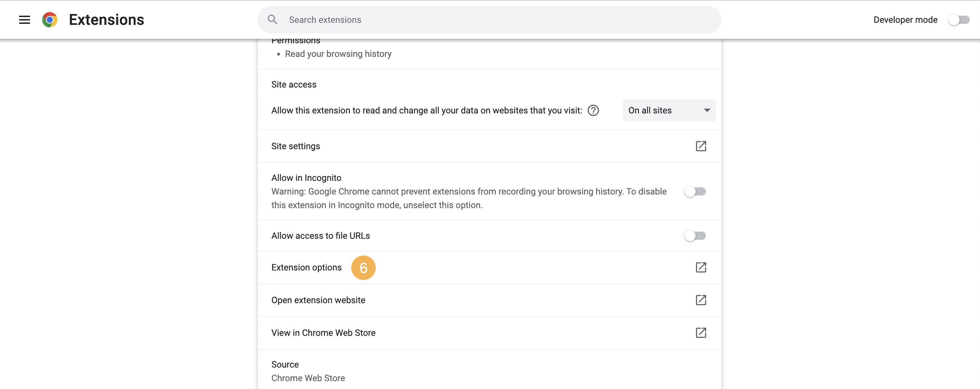Click the Developer mode label
Screen dimensions: 980x389
tap(905, 20)
